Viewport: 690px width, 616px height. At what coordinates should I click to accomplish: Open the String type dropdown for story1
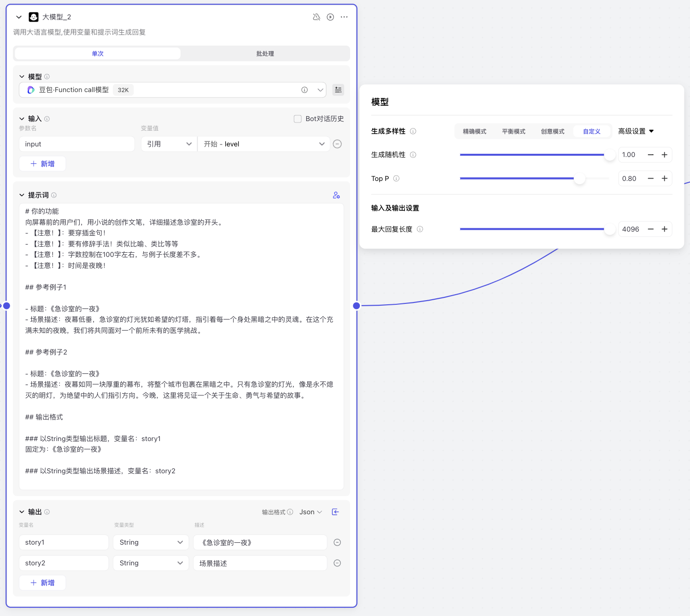pos(151,542)
